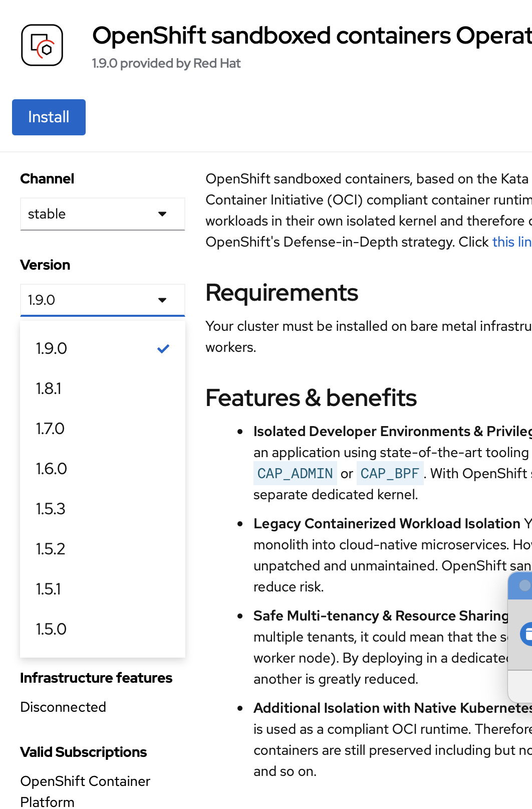This screenshot has height=809, width=532.
Task: Click the CAP_BPF code label
Action: (x=390, y=474)
